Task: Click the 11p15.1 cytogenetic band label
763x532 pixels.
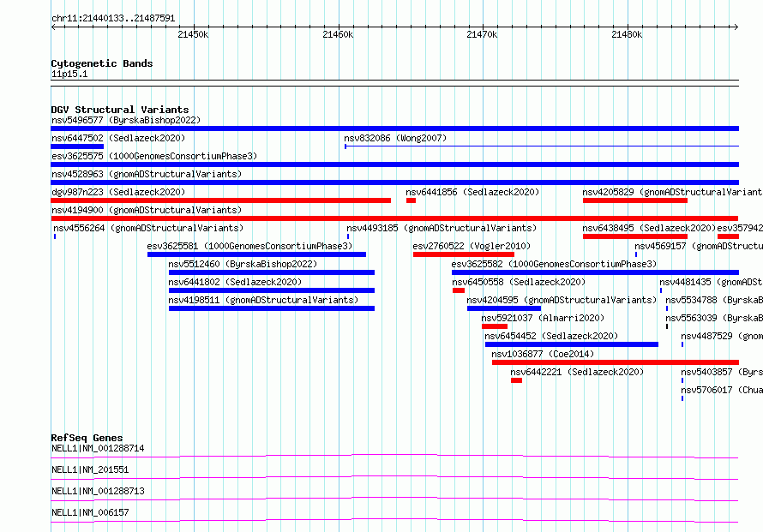Action: [69, 74]
